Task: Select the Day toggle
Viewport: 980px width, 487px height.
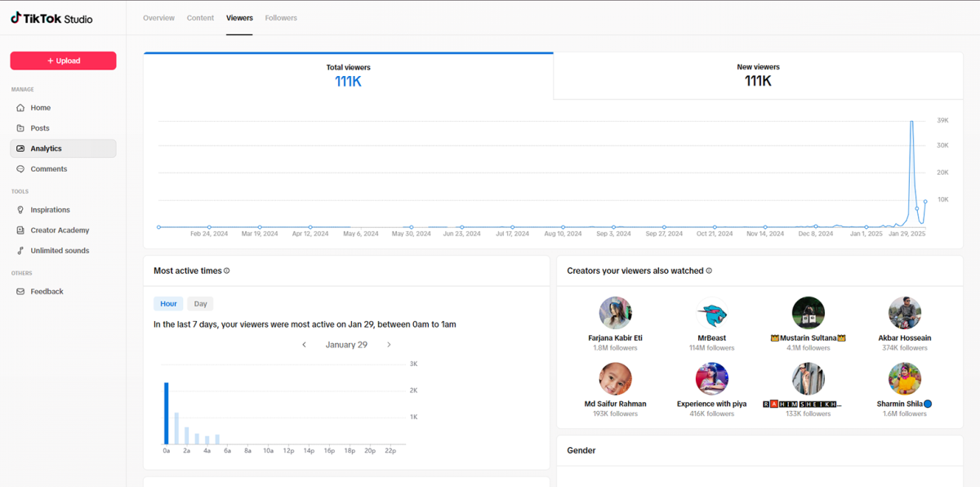Action: 200,304
